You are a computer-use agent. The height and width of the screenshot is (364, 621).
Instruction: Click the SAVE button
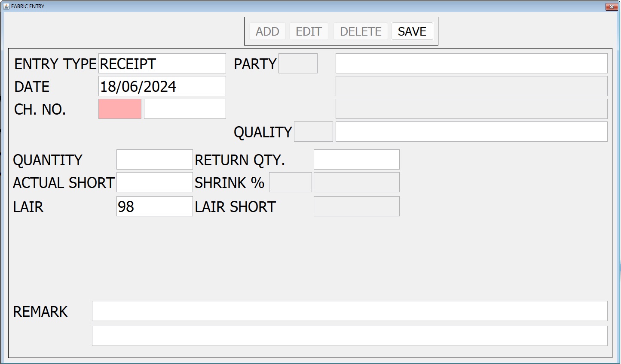(x=412, y=31)
